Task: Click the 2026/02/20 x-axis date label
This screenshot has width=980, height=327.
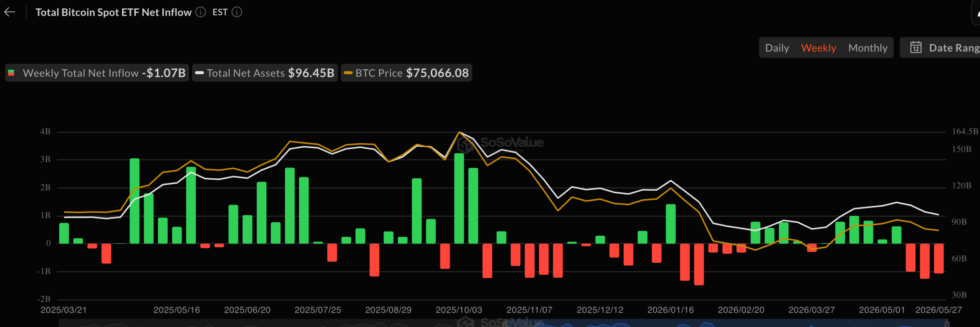Action: 741,310
